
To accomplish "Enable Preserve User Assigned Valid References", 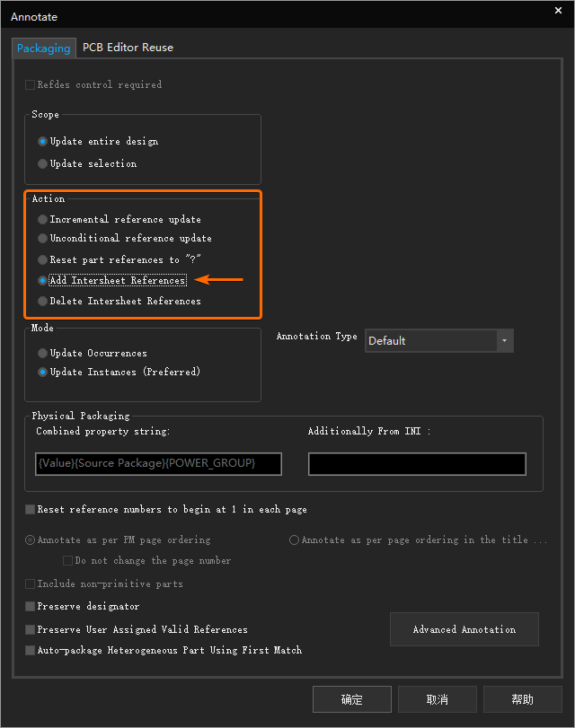I will (x=31, y=630).
